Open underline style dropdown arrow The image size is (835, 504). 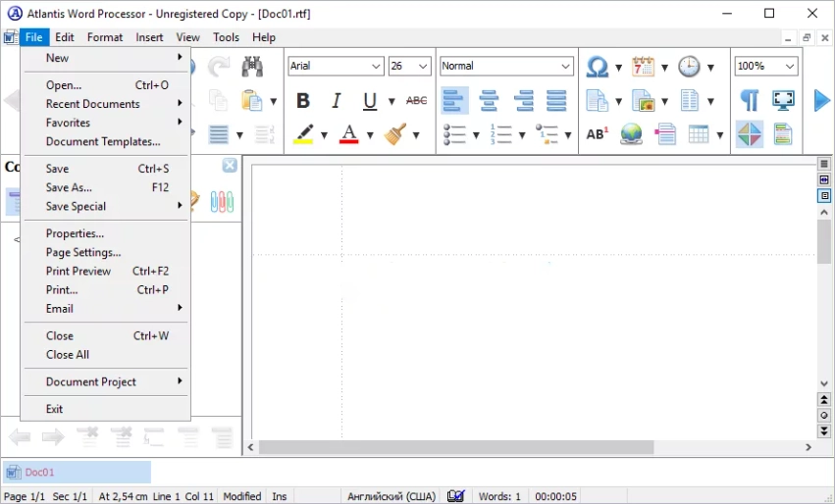[x=391, y=101]
